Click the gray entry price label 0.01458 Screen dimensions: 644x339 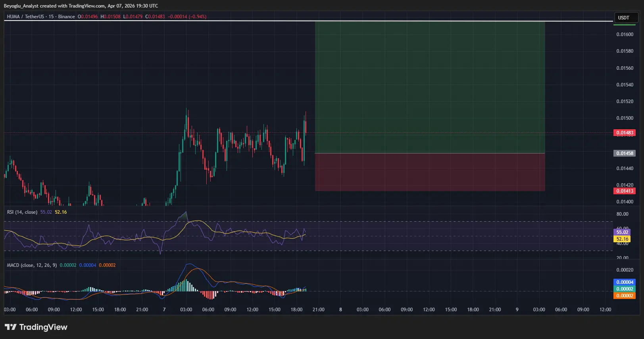[x=625, y=153]
